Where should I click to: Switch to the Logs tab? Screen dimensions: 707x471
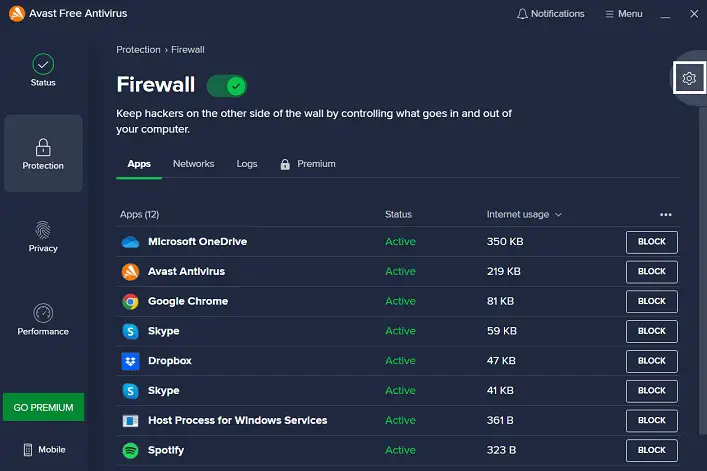(247, 164)
